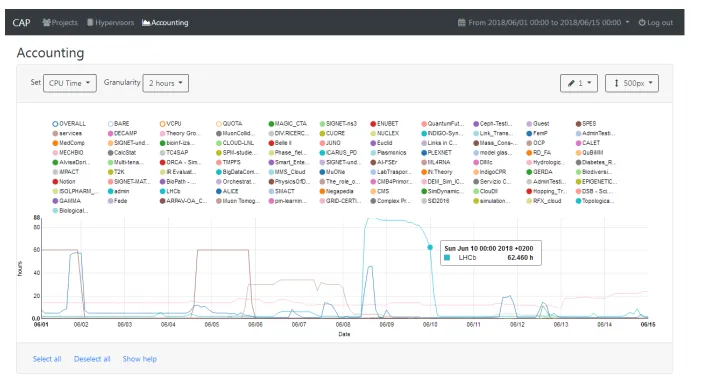Select the Plasmonics legend label
The image size is (704, 378).
point(392,153)
